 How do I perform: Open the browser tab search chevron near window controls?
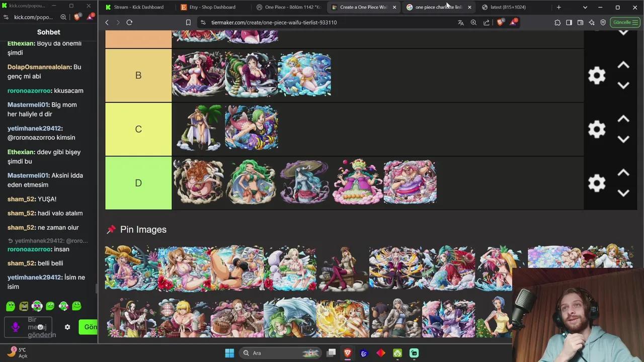585,7
